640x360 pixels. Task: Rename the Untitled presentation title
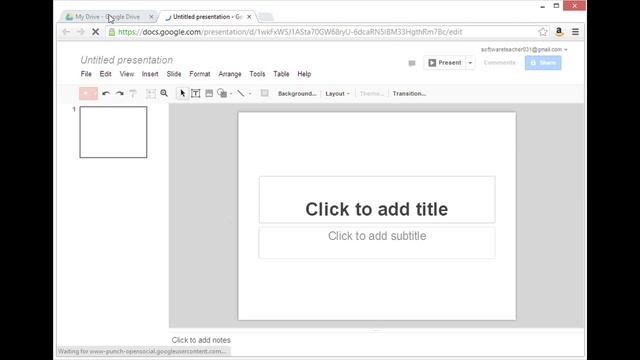127,60
